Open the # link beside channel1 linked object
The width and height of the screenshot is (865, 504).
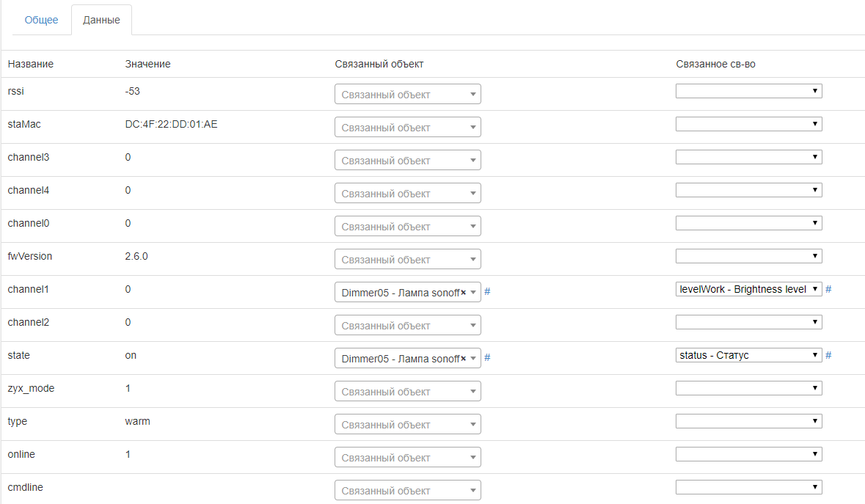click(487, 292)
